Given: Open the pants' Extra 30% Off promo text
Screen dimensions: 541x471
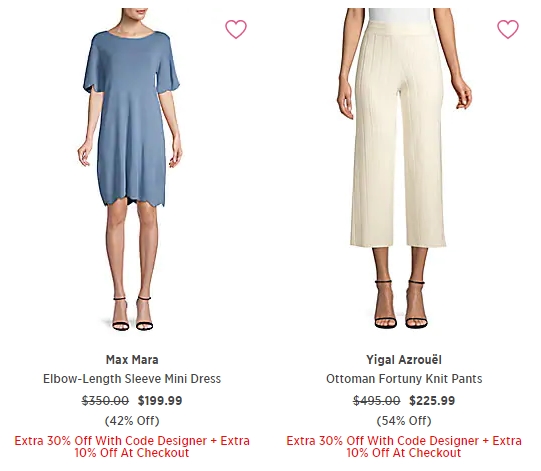Looking at the screenshot, I should (x=404, y=447).
